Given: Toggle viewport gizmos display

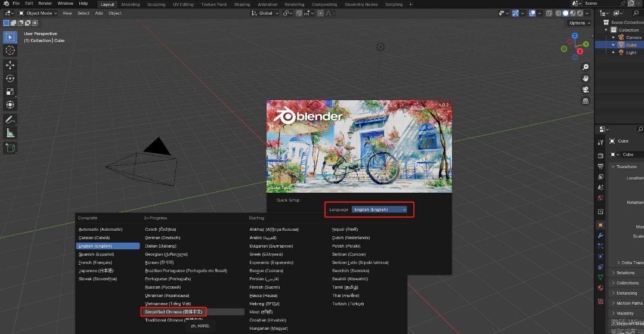Looking at the screenshot, I should point(516,13).
